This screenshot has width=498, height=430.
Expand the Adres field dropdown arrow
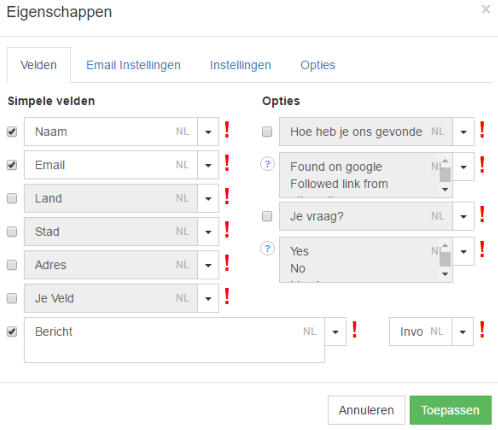click(208, 265)
